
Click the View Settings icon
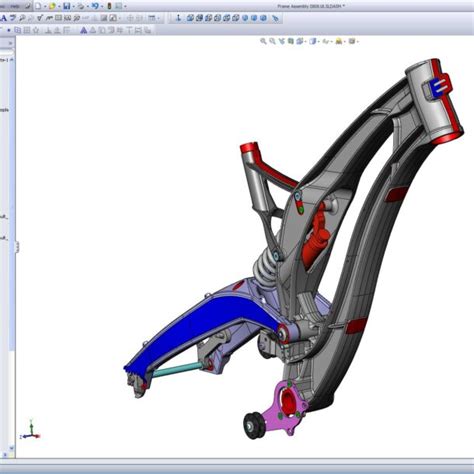pyautogui.click(x=352, y=41)
